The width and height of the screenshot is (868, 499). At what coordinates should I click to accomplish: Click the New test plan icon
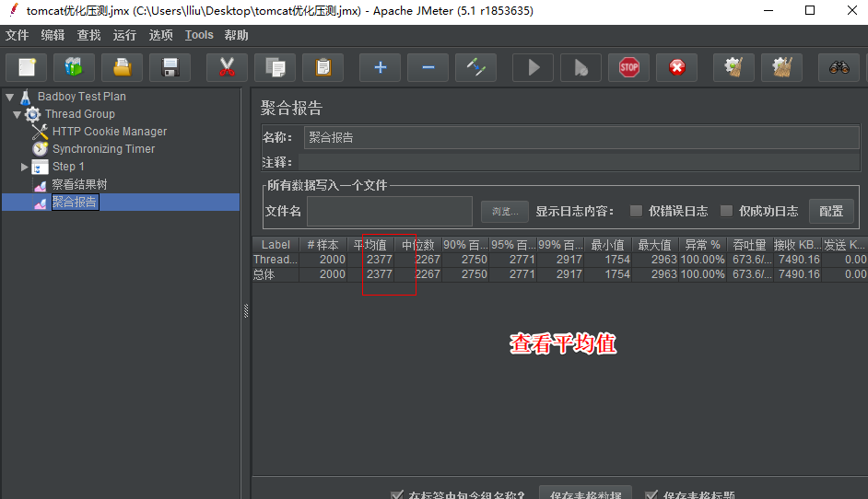pos(27,67)
